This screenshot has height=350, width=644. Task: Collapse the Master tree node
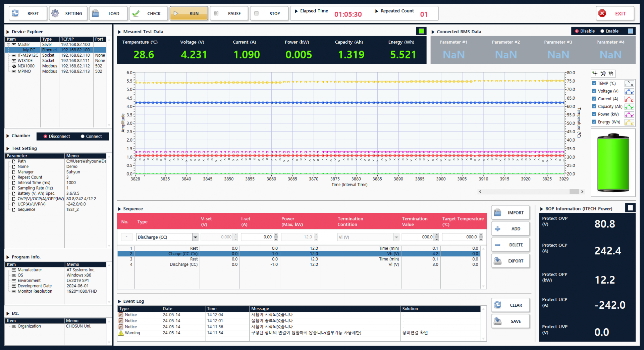pyautogui.click(x=9, y=45)
